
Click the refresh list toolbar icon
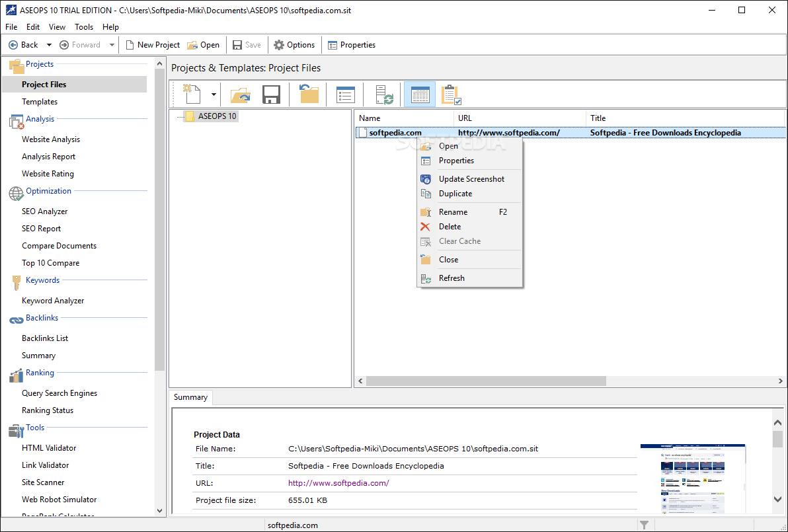[x=385, y=95]
